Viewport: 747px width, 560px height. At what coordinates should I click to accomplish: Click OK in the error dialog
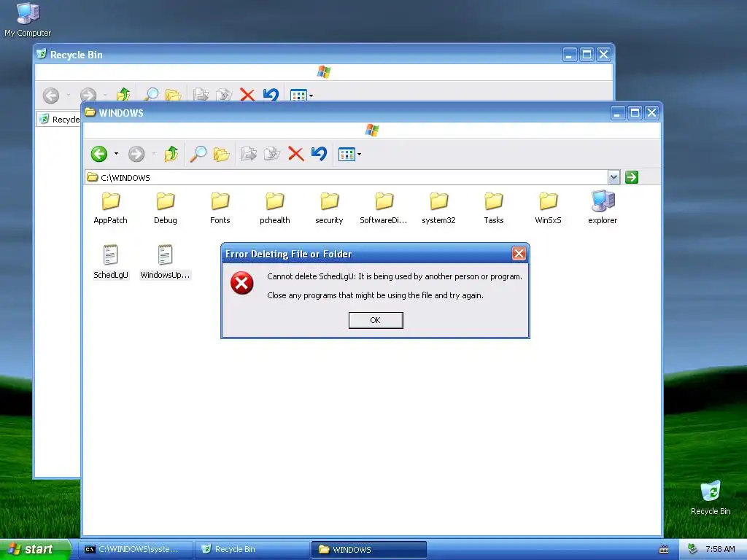(x=376, y=320)
